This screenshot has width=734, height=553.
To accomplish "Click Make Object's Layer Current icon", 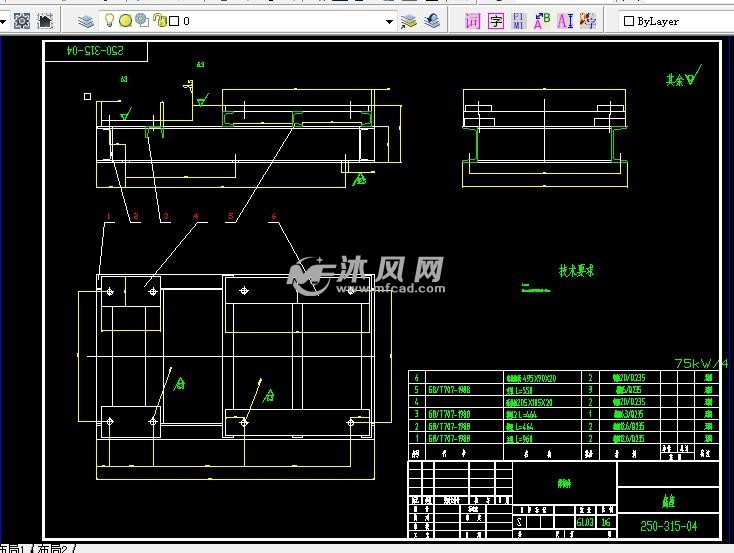I will (x=408, y=20).
